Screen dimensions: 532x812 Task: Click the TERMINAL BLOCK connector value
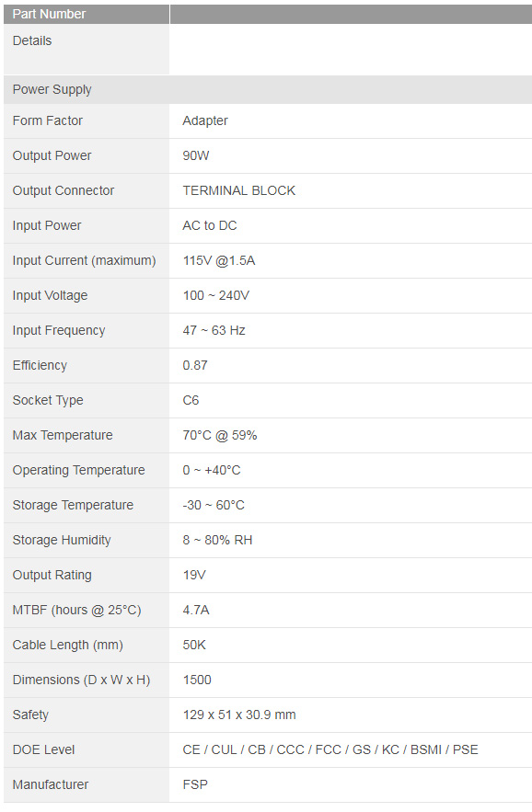pos(239,190)
